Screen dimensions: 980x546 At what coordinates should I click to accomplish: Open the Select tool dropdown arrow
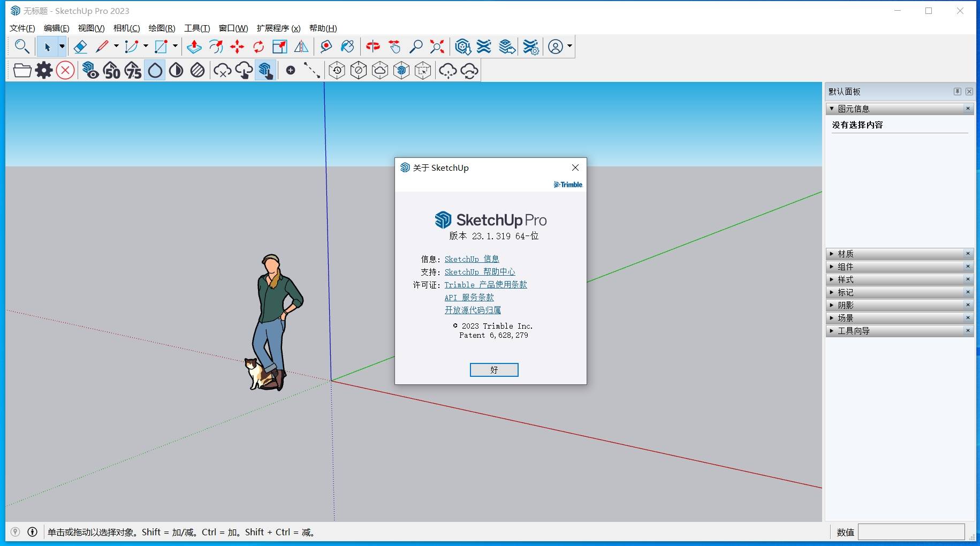coord(62,47)
